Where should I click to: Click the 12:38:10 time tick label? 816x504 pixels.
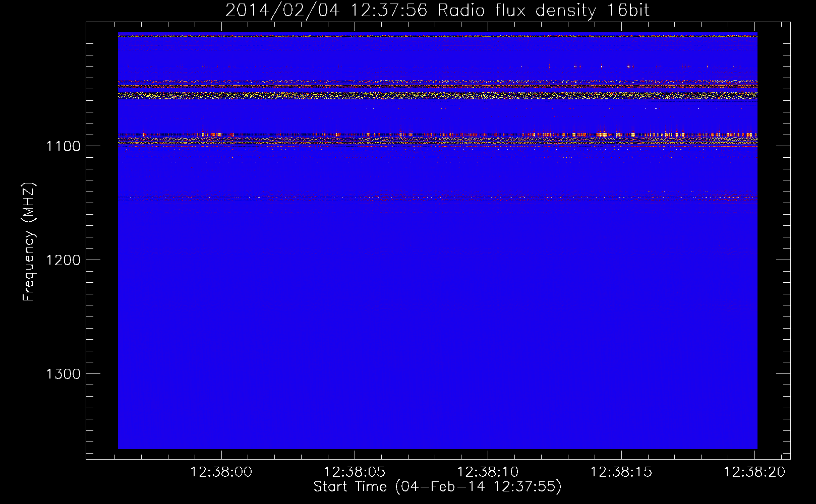click(488, 472)
